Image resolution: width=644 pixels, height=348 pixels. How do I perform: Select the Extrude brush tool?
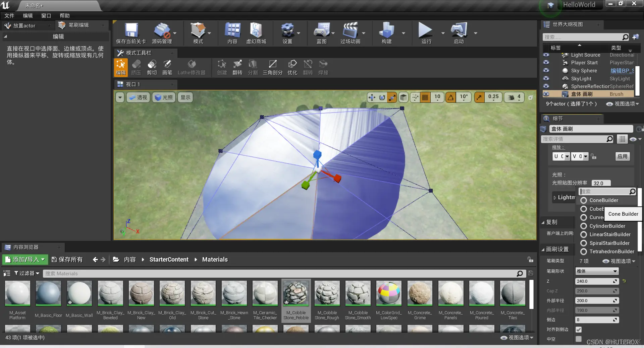(136, 67)
